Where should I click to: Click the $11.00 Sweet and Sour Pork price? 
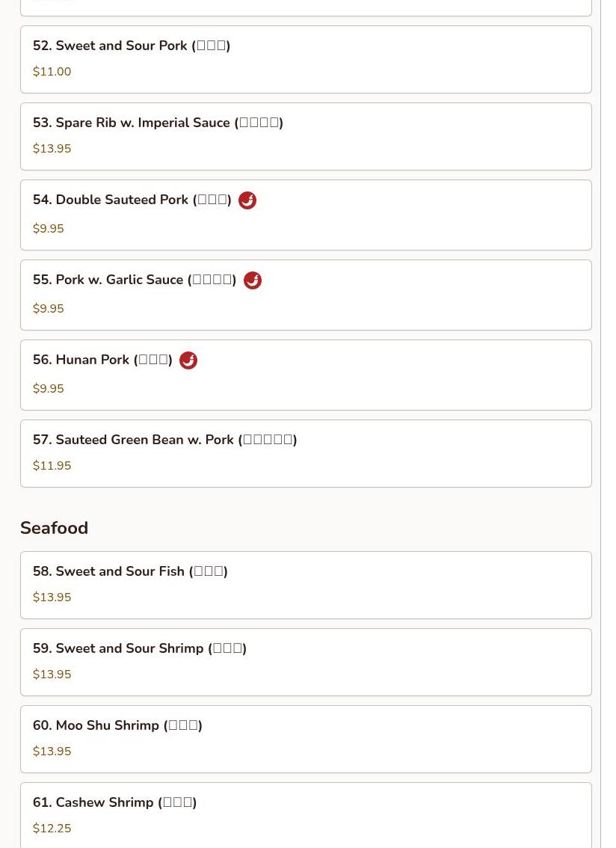[52, 71]
